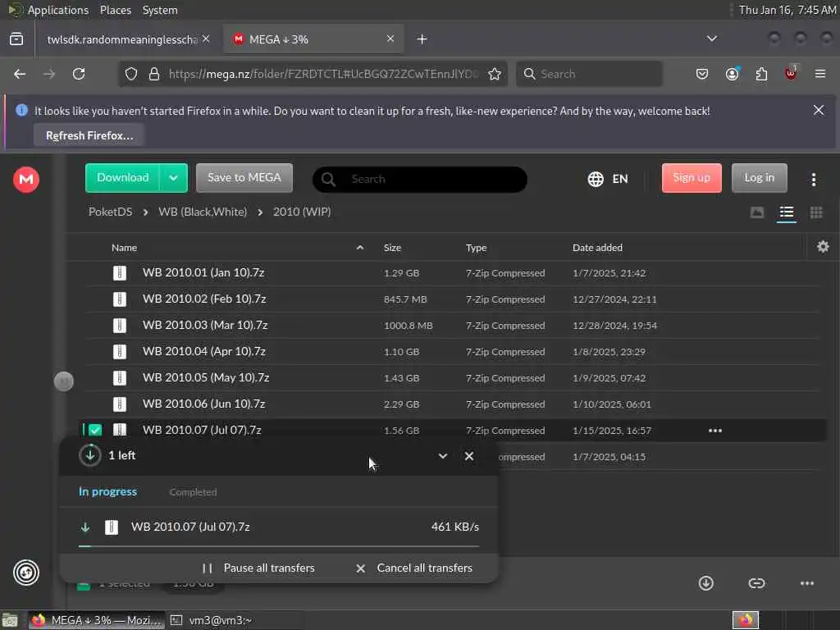Reload the page with the refresh icon
Screen dimensions: 840x630
point(79,74)
